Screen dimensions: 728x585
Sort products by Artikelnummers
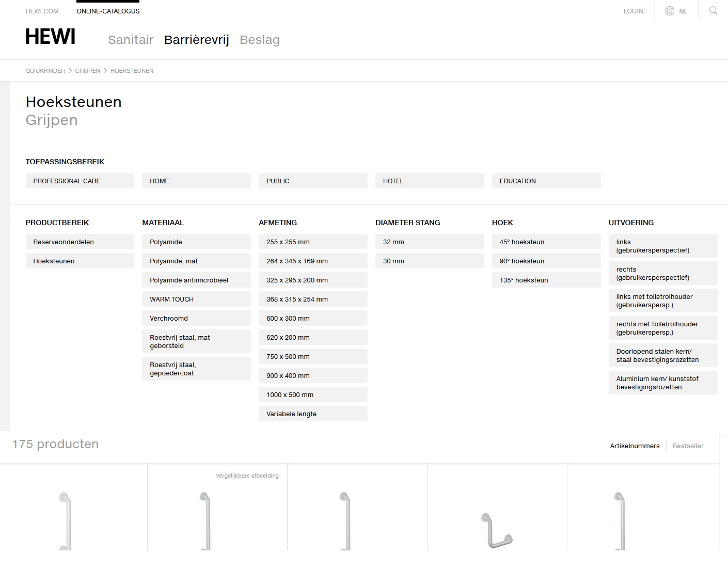[x=635, y=446]
